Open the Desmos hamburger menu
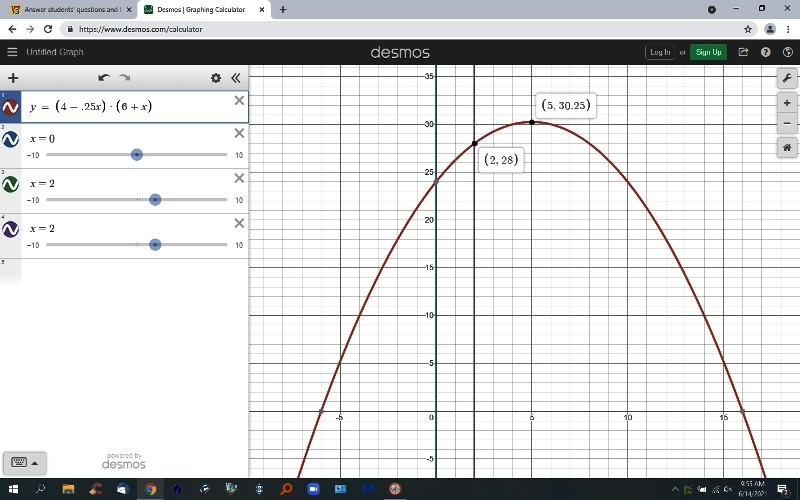The image size is (800, 500). tap(12, 52)
